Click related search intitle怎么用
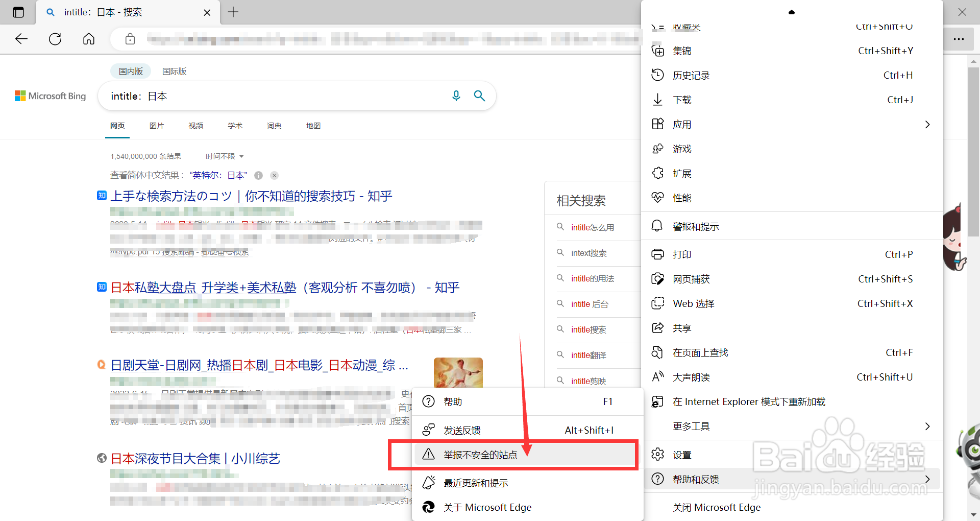Viewport: 980px width, 521px height. click(593, 227)
